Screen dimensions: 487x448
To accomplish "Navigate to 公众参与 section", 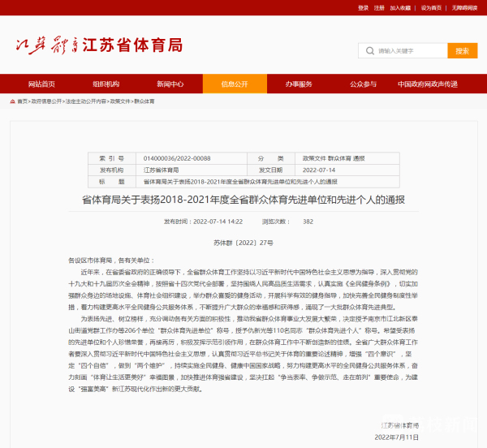I will pyautogui.click(x=363, y=84).
